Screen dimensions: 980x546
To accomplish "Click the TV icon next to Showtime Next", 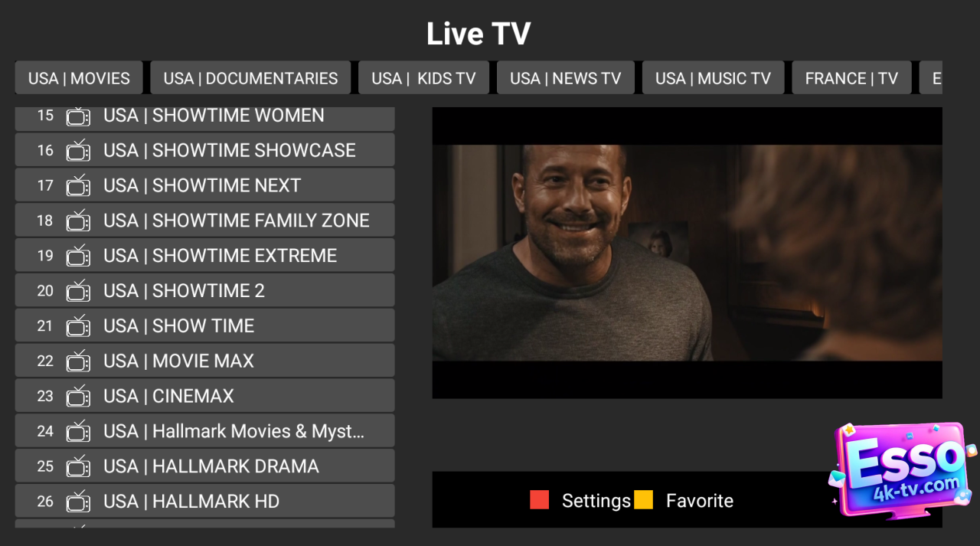I will (x=78, y=185).
